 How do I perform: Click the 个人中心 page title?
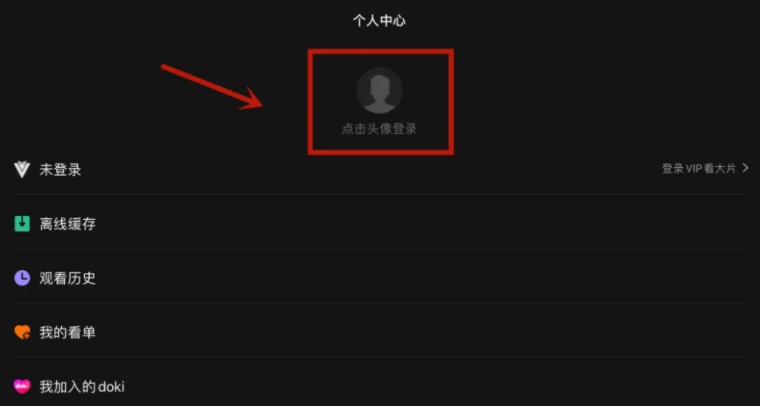click(x=380, y=21)
